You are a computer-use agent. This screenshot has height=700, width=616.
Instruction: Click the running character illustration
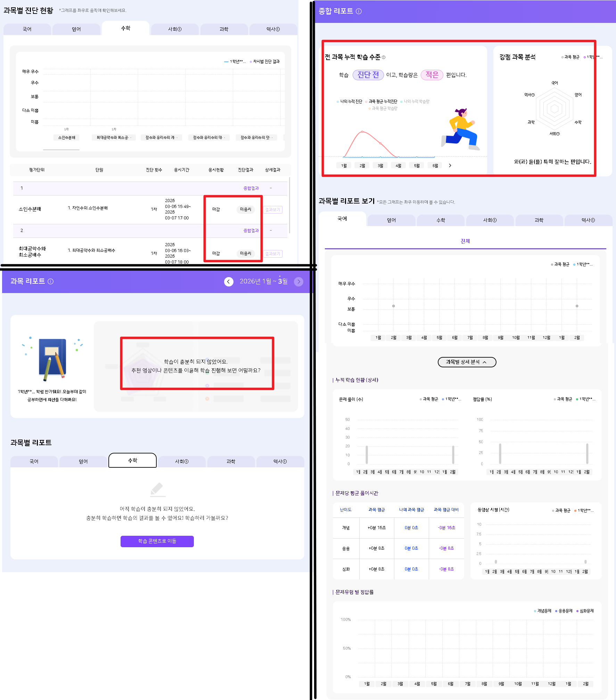[461, 129]
